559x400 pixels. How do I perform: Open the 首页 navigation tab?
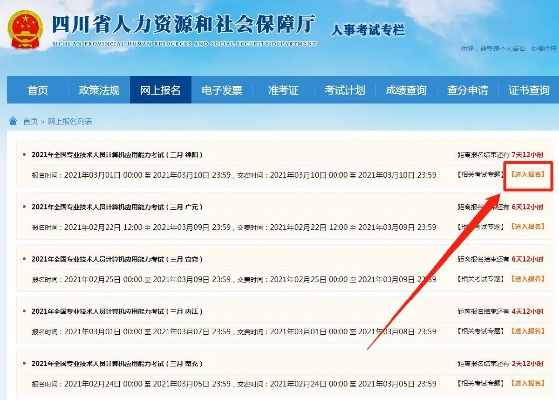click(x=38, y=90)
